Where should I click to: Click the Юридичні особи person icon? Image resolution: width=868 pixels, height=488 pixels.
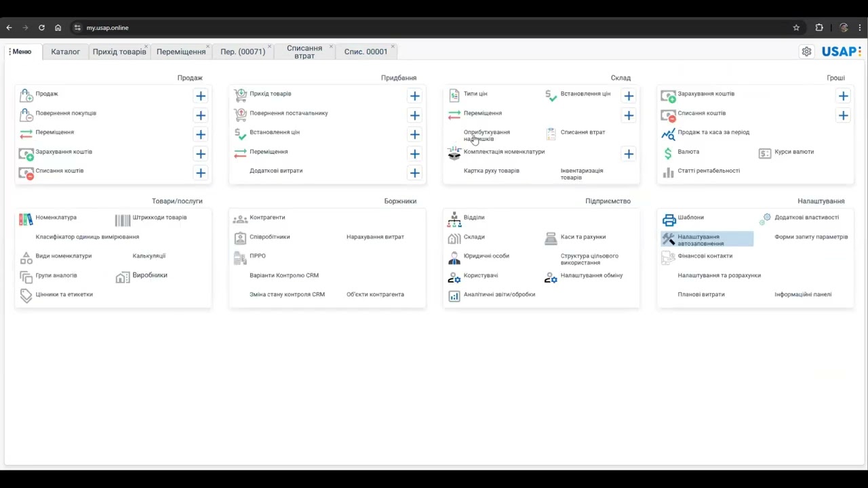pos(454,258)
